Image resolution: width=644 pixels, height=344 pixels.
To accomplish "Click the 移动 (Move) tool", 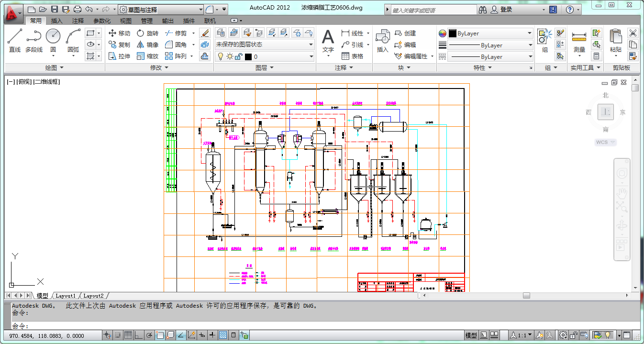I will [x=120, y=33].
